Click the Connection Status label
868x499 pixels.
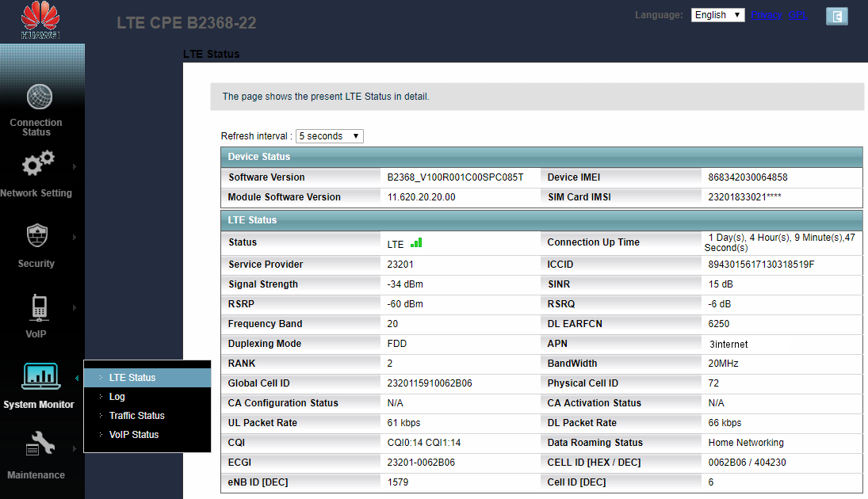(36, 128)
